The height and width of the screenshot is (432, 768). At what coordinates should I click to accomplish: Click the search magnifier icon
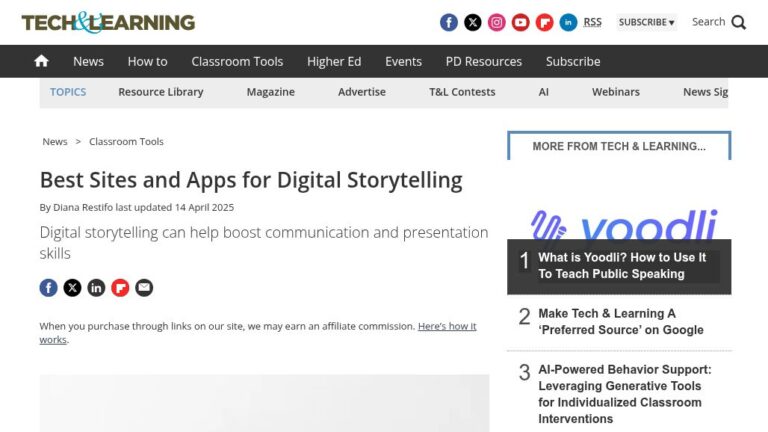pyautogui.click(x=739, y=23)
